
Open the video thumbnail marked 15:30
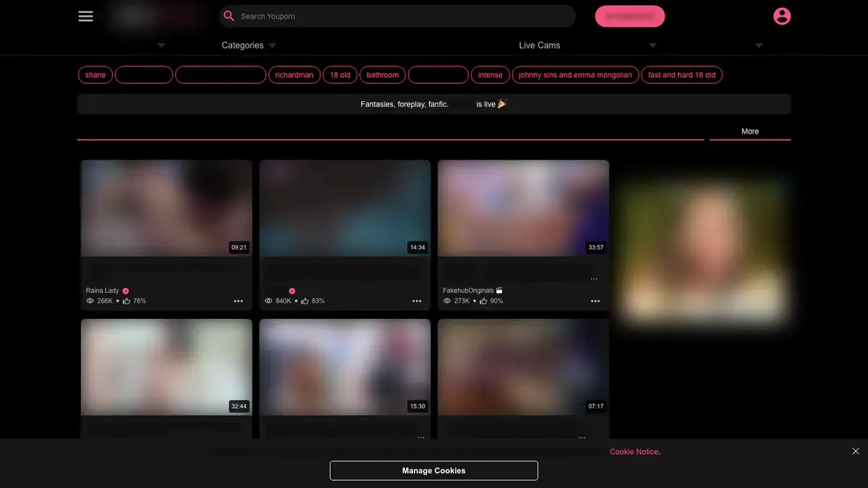pos(345,367)
